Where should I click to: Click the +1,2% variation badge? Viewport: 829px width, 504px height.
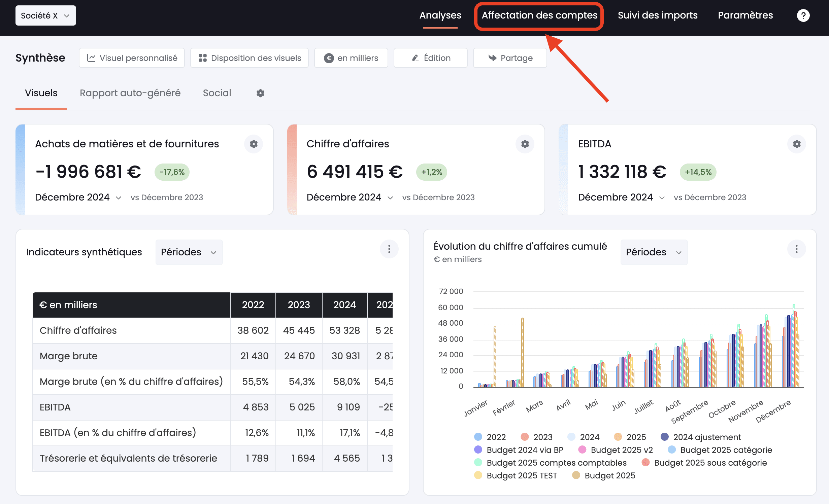tap(432, 172)
